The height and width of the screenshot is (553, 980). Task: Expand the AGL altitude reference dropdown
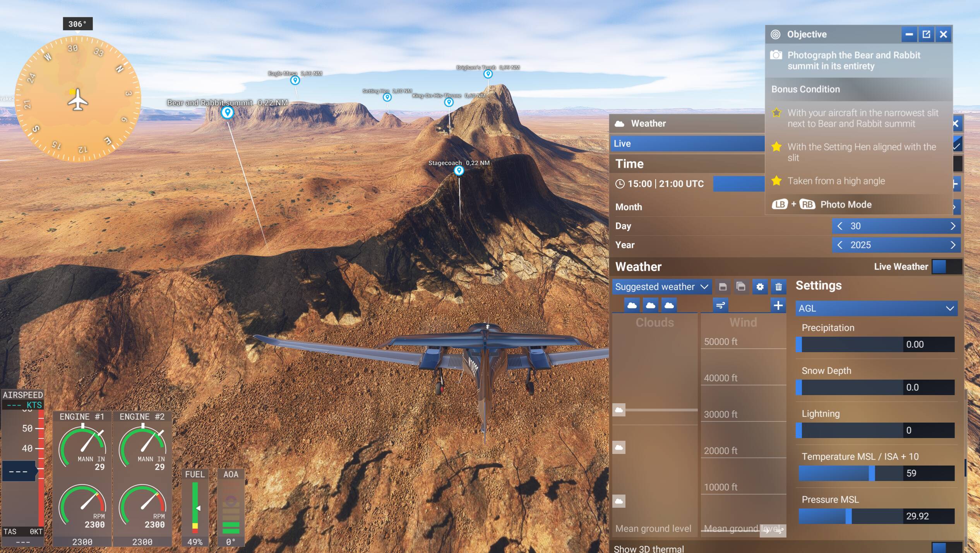[876, 308]
